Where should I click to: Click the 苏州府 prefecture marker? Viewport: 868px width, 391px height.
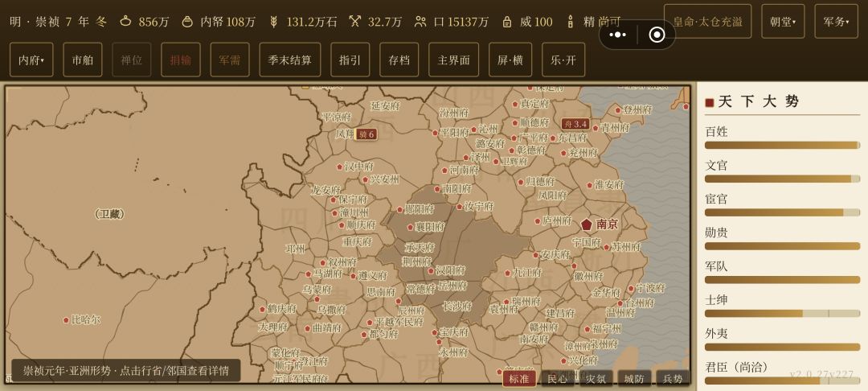coord(607,247)
